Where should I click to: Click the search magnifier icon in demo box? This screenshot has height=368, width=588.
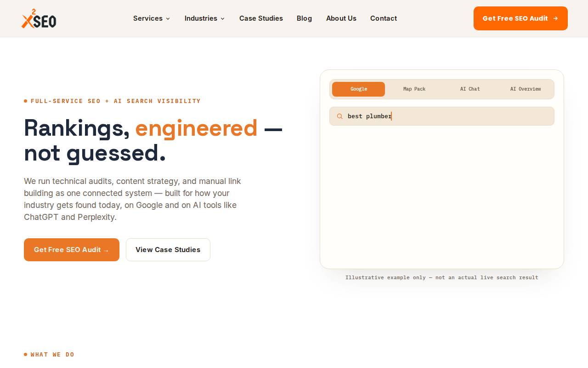point(340,116)
